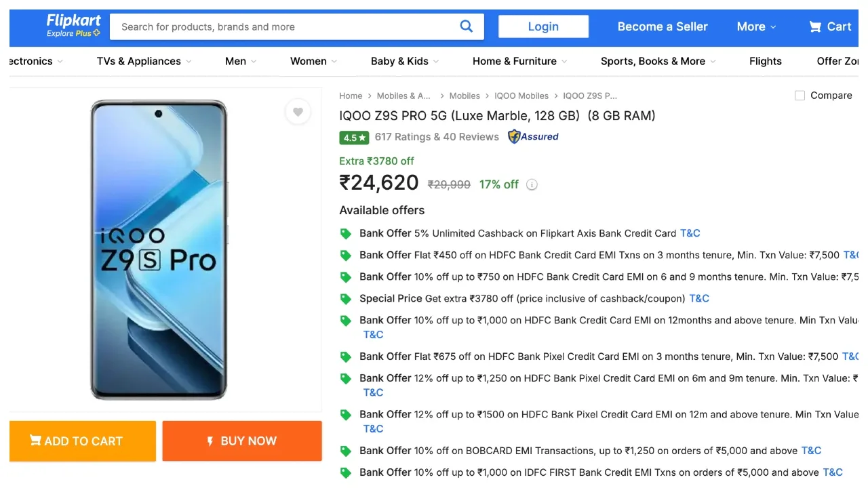The image size is (868, 488).
Task: Go to IQOO Z9S P... breadcrumb
Action: point(590,96)
